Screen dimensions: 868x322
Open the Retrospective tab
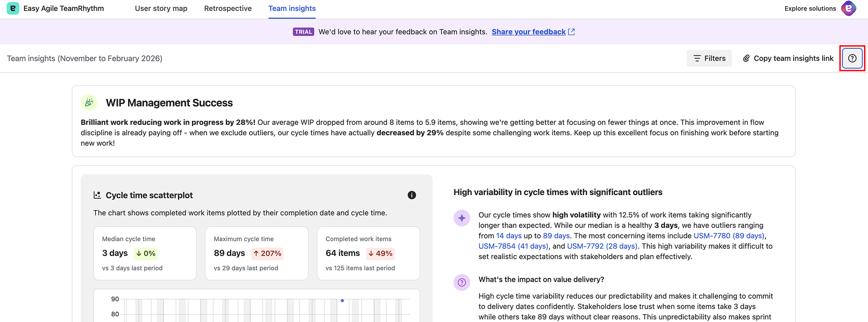point(228,8)
